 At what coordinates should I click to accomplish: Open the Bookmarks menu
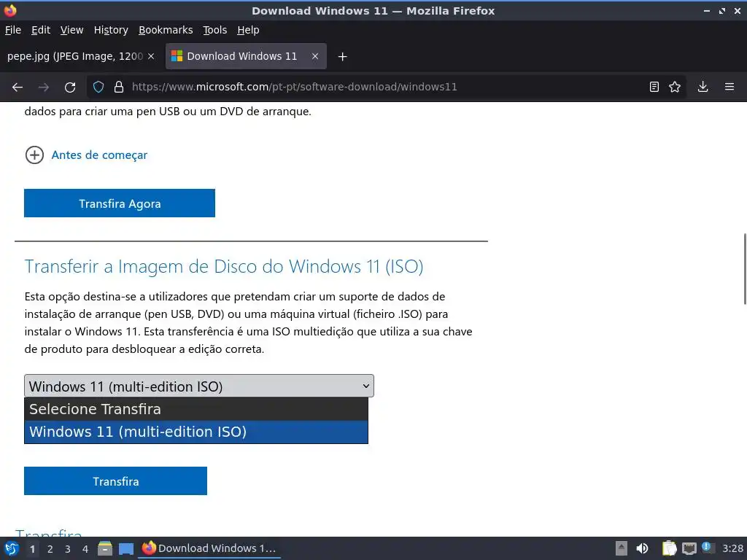tap(166, 30)
